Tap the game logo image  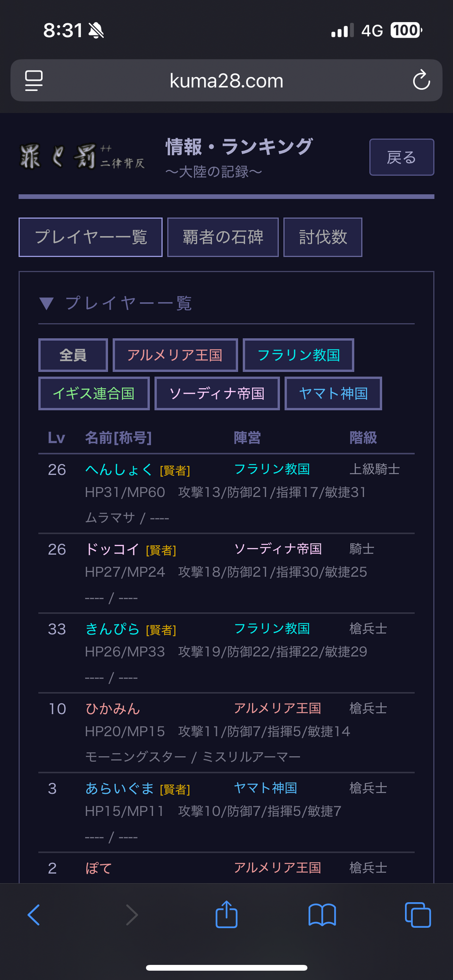pyautogui.click(x=82, y=157)
